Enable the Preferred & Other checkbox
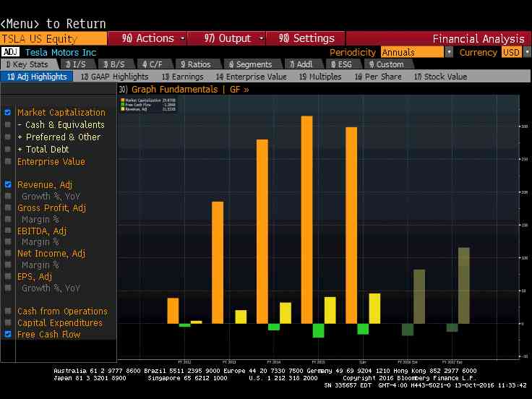Image resolution: width=532 pixels, height=399 pixels. point(8,137)
